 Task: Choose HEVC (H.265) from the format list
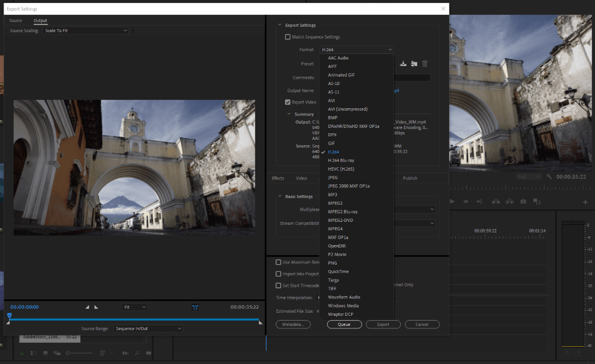pos(356,169)
